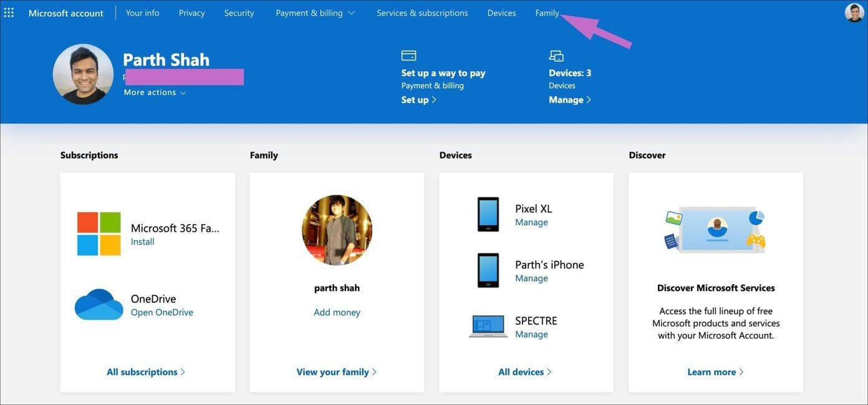Open All subscriptions link

point(146,372)
